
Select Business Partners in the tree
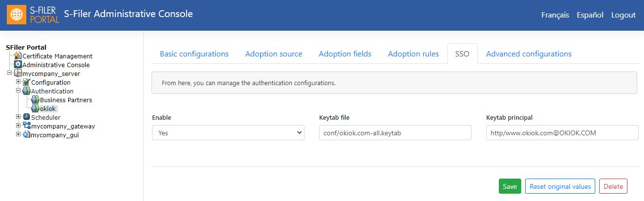[x=66, y=100]
